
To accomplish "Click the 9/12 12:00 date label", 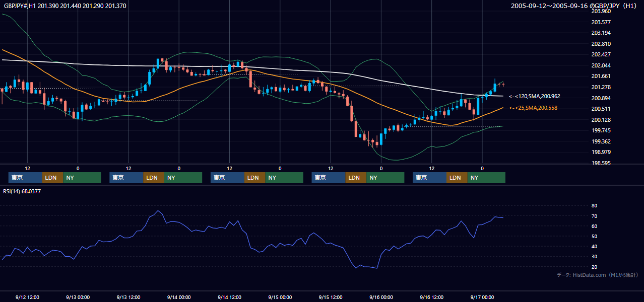I will pyautogui.click(x=28, y=297).
